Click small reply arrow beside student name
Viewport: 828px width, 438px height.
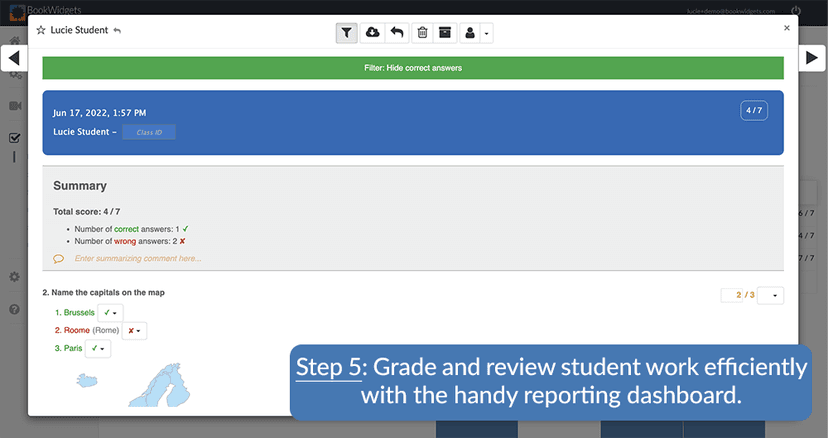coord(117,31)
